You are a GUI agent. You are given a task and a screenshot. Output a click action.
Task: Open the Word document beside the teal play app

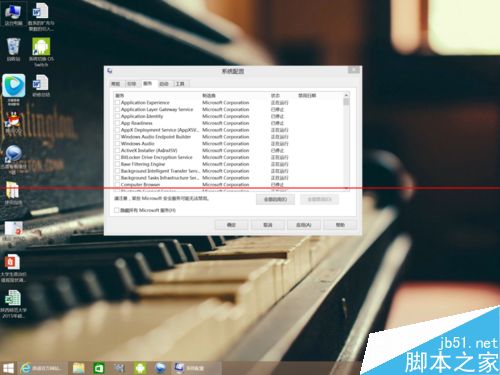[41, 85]
